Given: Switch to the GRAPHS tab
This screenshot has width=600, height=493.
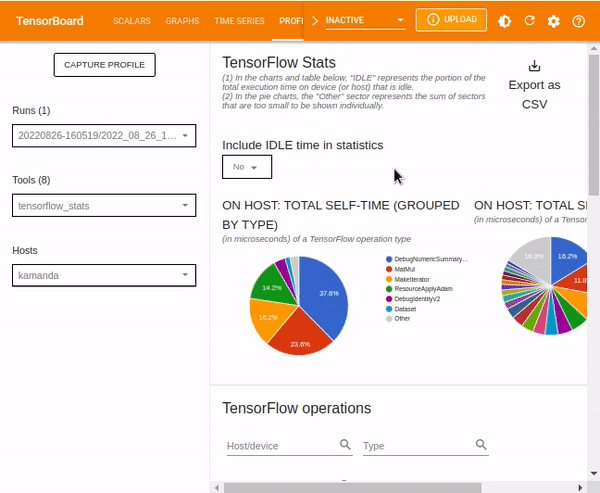Looking at the screenshot, I should coord(183,21).
